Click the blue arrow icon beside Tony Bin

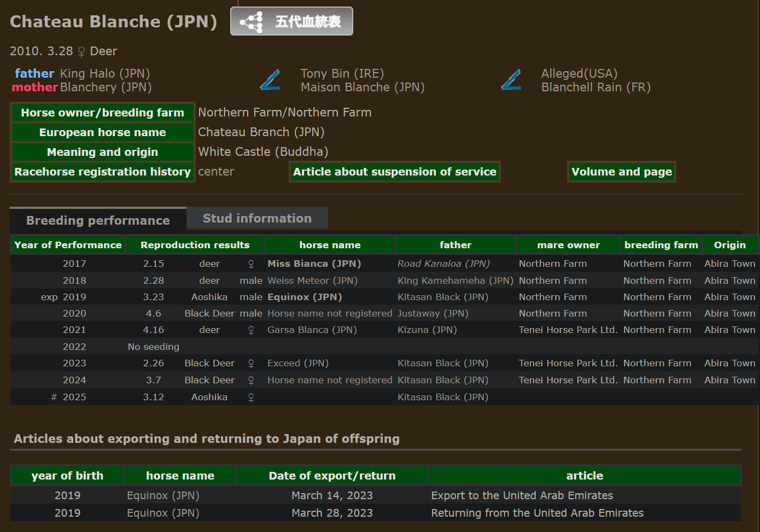(x=270, y=80)
